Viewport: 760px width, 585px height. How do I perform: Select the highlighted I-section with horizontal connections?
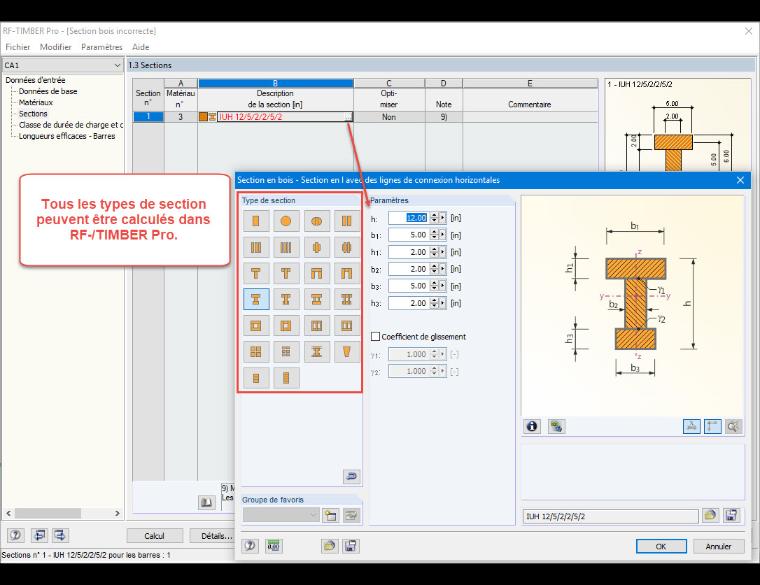click(x=255, y=299)
